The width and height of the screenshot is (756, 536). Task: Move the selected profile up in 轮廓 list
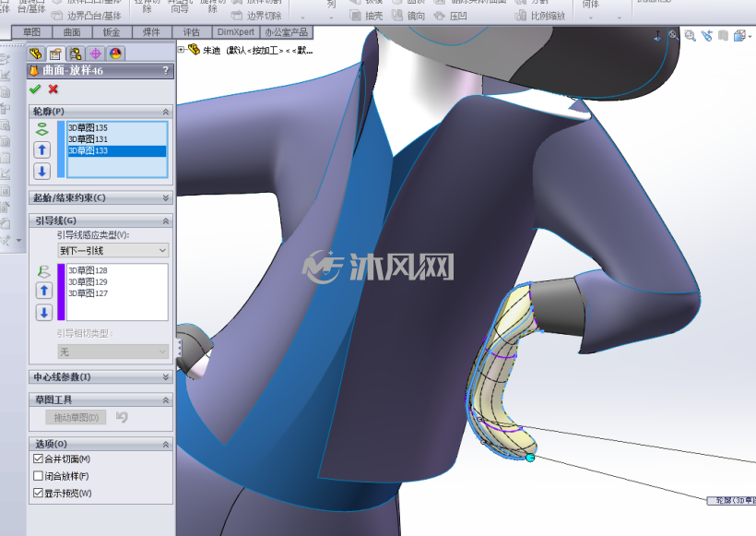(41, 150)
